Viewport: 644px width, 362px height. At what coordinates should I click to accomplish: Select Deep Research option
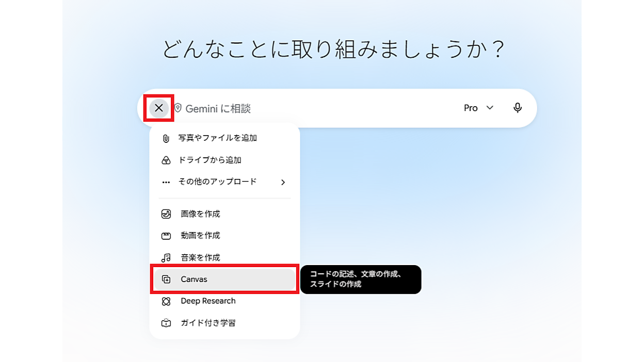224,301
